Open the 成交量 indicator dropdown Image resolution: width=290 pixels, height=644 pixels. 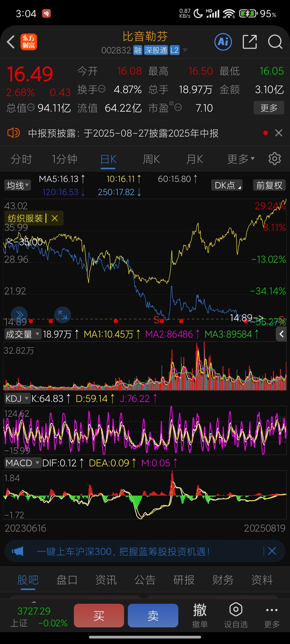click(x=23, y=334)
